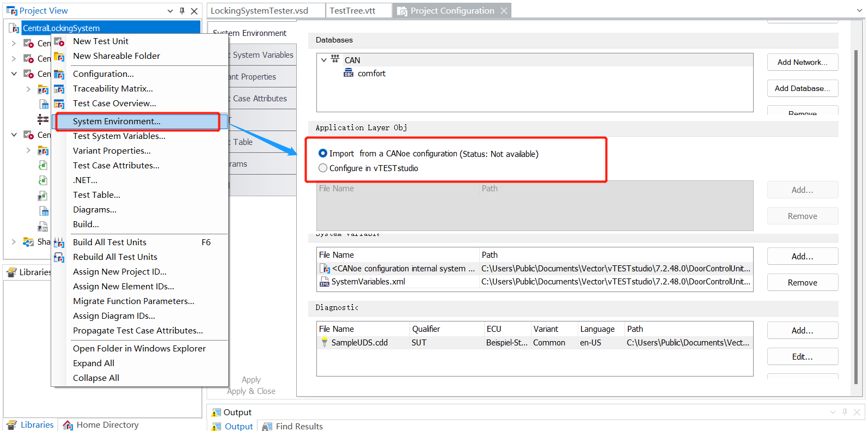Select the CANoe configuration internal system row
The width and height of the screenshot is (868, 431).
535,269
